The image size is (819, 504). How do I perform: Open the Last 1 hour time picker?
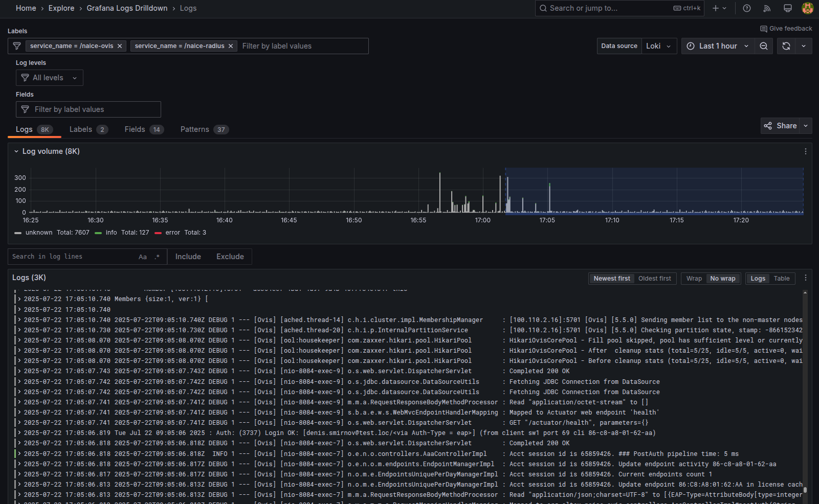pyautogui.click(x=718, y=46)
